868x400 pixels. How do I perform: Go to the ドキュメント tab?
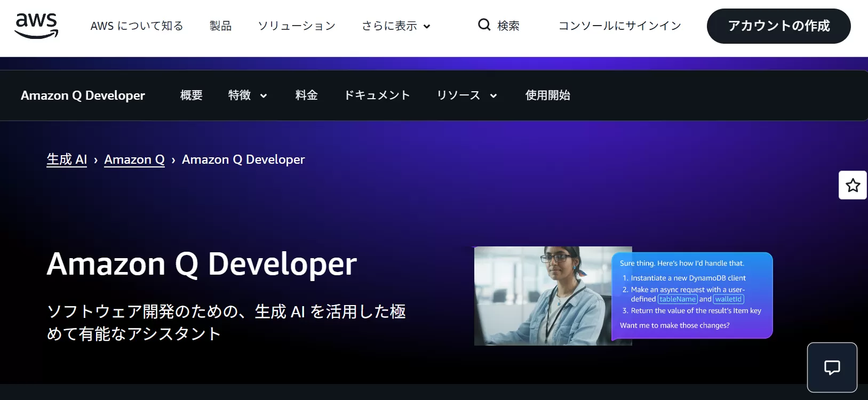(377, 95)
